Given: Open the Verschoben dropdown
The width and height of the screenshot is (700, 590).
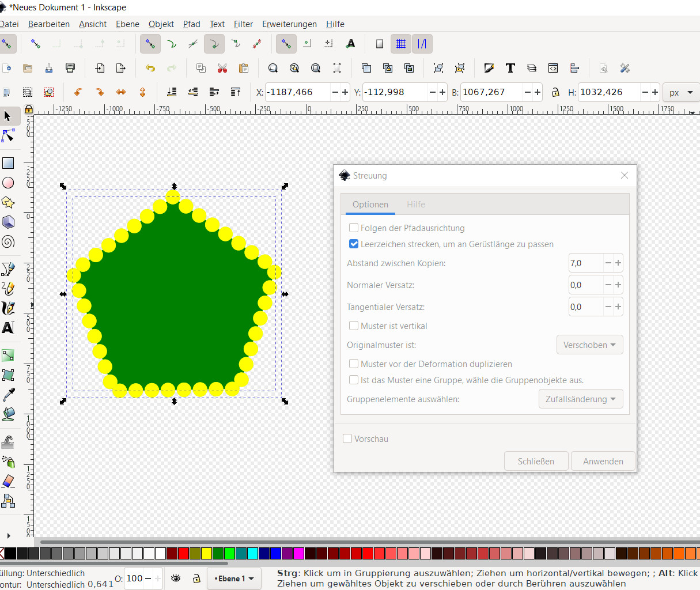Looking at the screenshot, I should (x=589, y=345).
